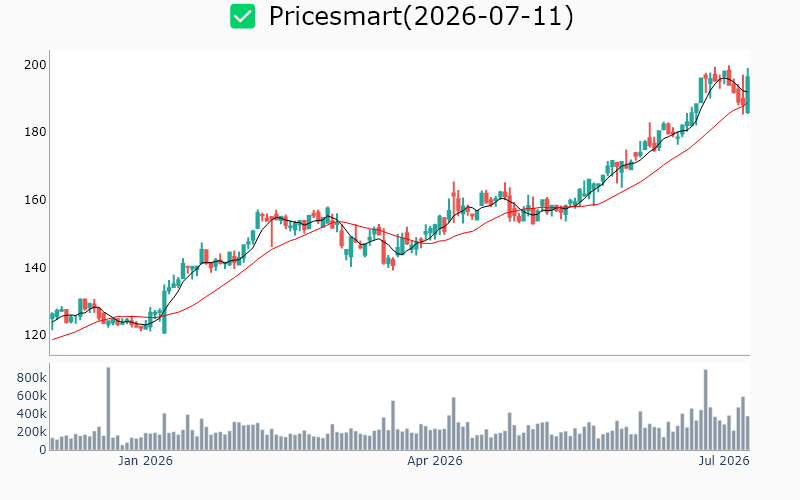Click the 400k volume axis label

(x=32, y=414)
